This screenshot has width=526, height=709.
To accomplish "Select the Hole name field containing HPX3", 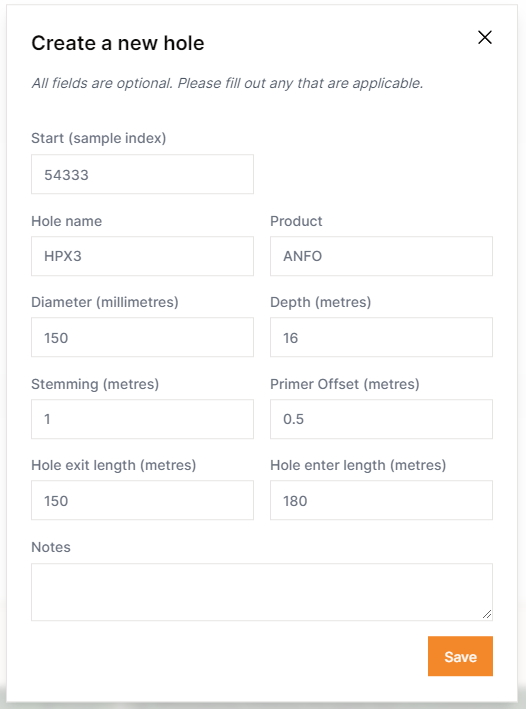I will (x=142, y=256).
